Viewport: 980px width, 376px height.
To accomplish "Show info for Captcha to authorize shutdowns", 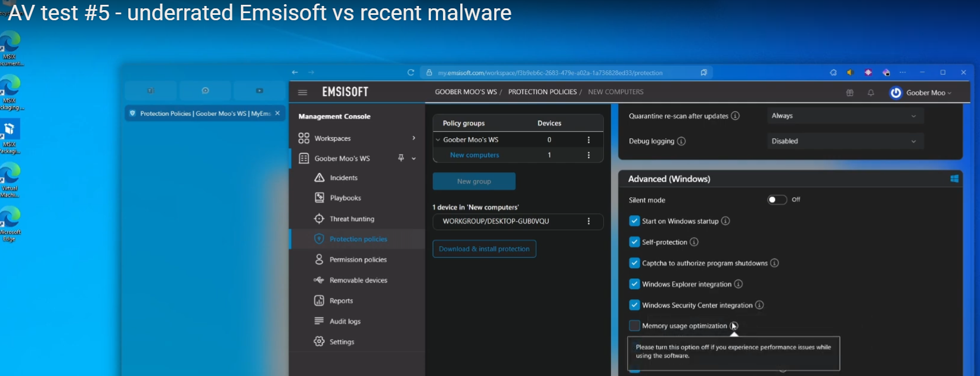I will (774, 263).
